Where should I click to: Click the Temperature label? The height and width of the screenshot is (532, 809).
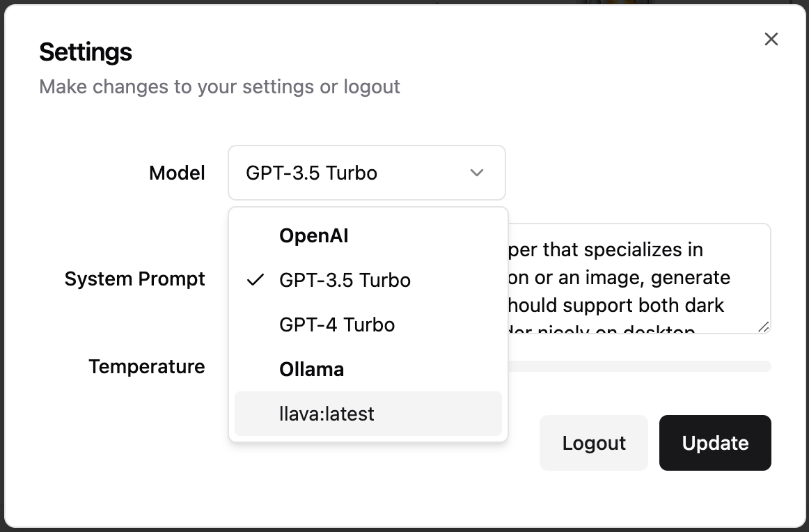[x=146, y=366]
